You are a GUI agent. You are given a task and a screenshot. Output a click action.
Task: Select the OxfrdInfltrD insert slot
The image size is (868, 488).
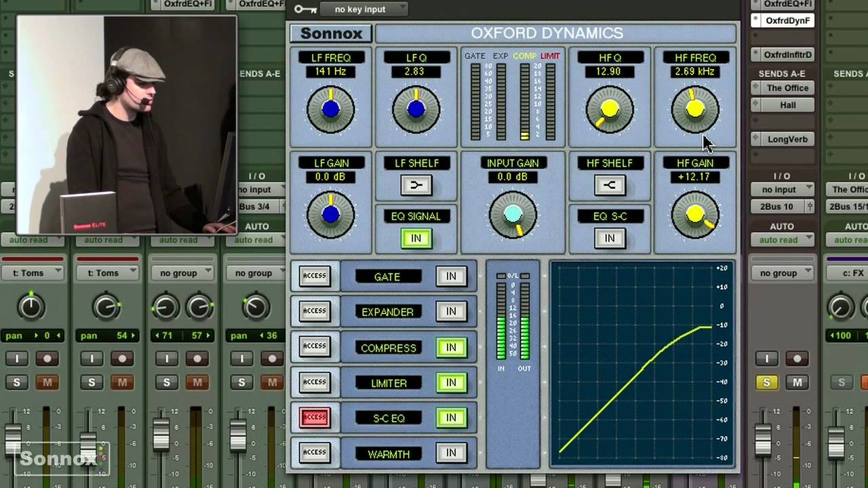[x=782, y=55]
